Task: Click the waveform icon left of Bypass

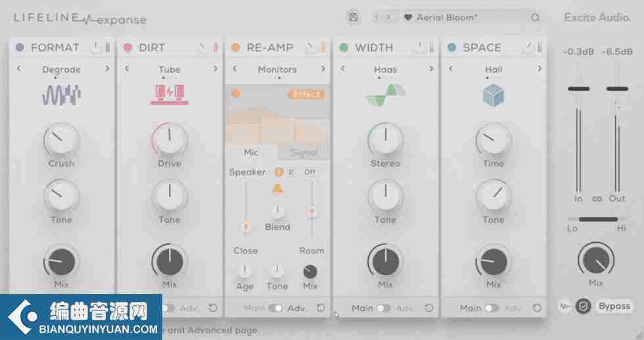Action: [x=565, y=306]
